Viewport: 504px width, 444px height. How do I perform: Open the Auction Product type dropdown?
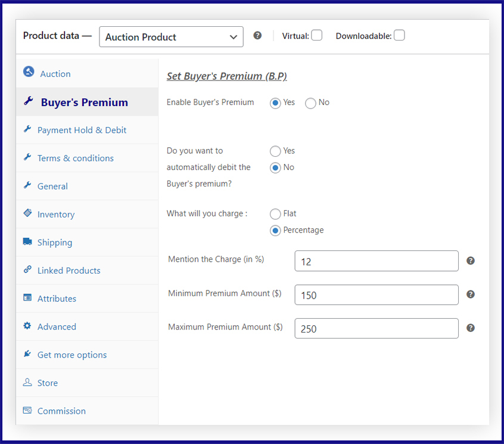coord(171,36)
